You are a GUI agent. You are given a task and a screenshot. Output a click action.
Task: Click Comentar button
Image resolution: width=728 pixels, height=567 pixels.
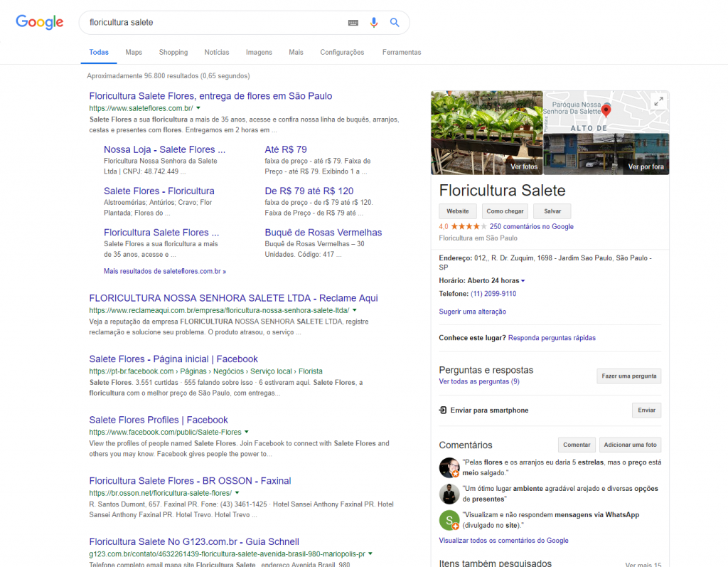[x=577, y=445]
